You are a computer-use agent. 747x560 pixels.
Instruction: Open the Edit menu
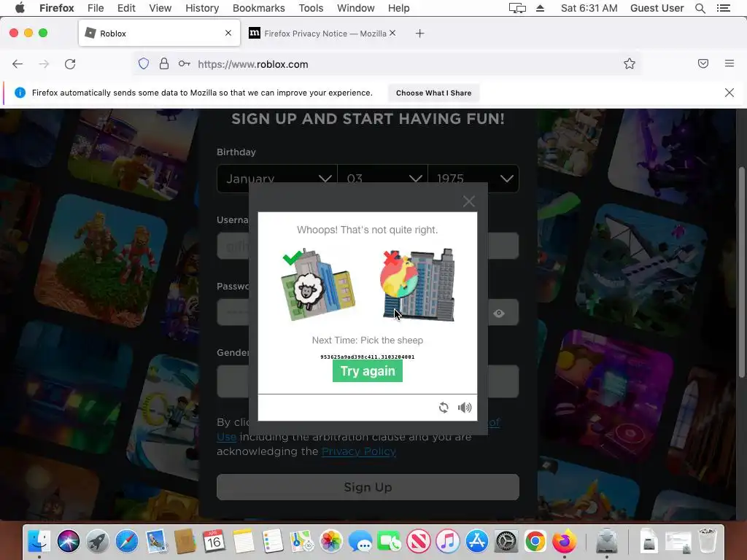[x=126, y=8]
